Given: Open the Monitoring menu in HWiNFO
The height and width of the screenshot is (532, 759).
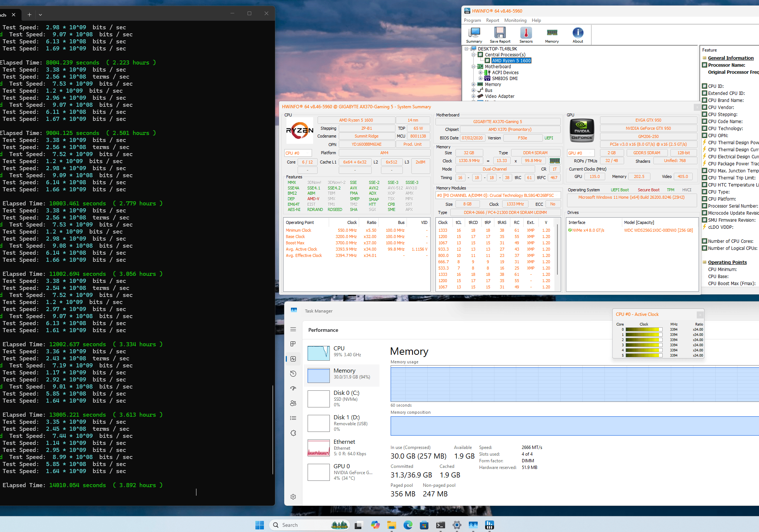Looking at the screenshot, I should point(515,20).
